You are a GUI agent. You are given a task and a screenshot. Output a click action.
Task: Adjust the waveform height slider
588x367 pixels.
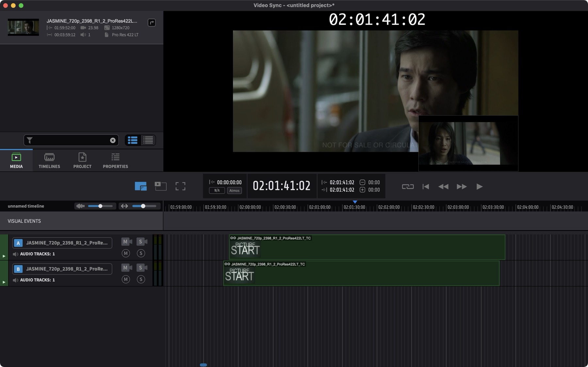coord(100,206)
